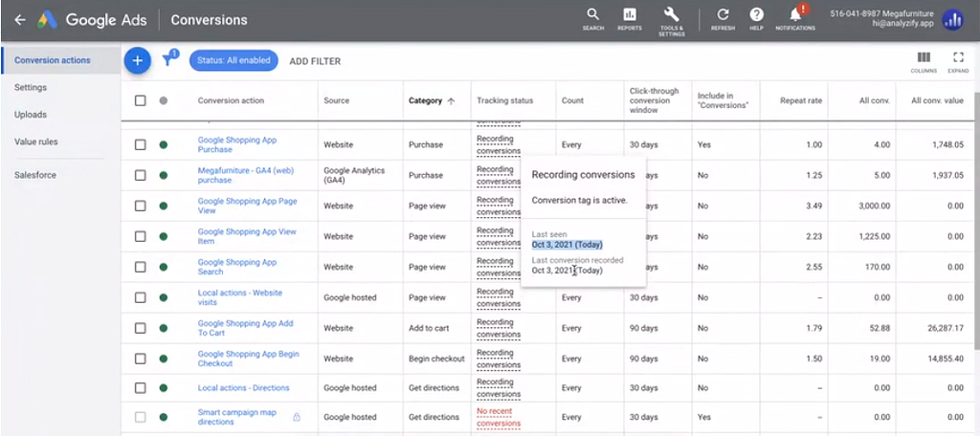Viewport: 980px width, 436px height.
Task: Click 'Google Analytics (GA4)' source cell
Action: (354, 175)
